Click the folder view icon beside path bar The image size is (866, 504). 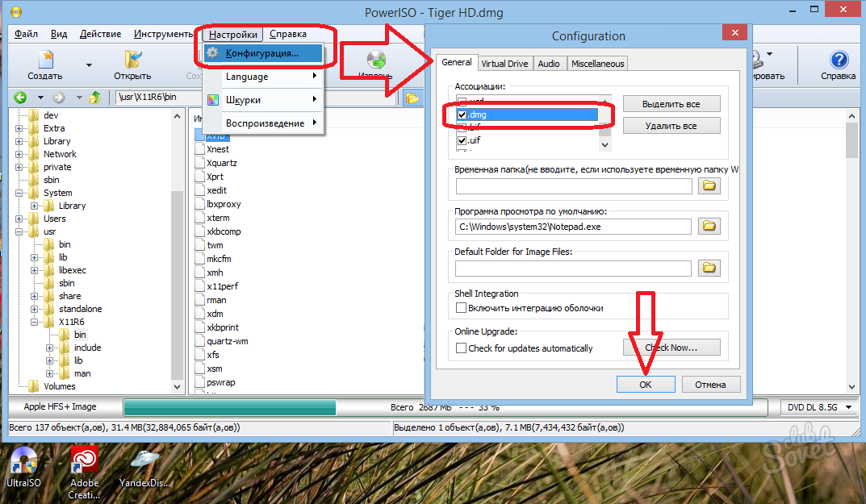point(412,98)
